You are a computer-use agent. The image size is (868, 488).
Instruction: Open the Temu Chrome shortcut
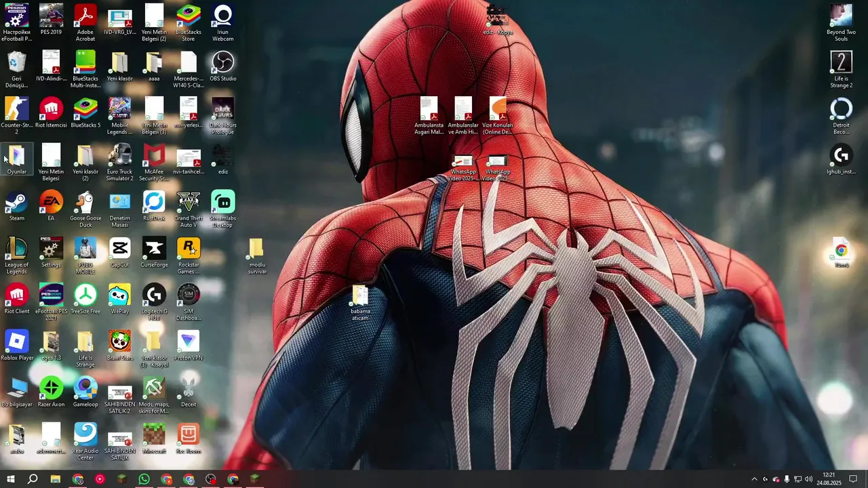coord(841,253)
